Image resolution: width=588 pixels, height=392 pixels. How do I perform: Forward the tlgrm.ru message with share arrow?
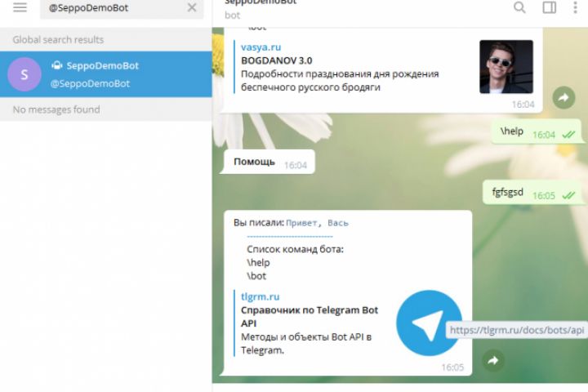coord(493,360)
